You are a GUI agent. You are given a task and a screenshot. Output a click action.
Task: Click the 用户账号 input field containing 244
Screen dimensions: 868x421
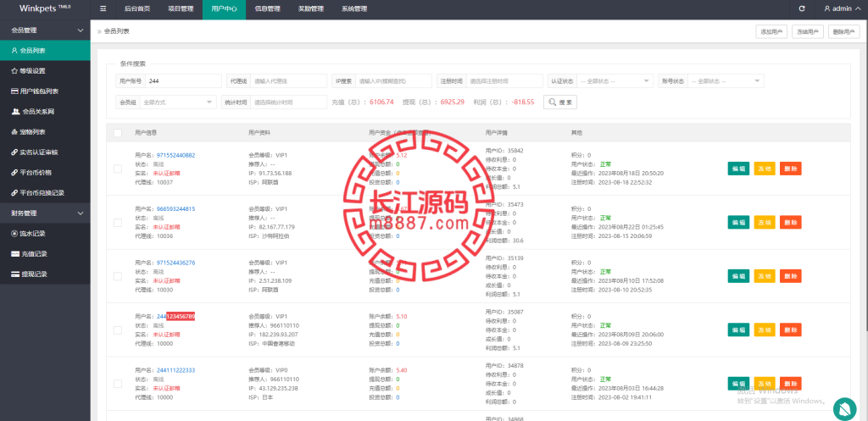[x=183, y=80]
